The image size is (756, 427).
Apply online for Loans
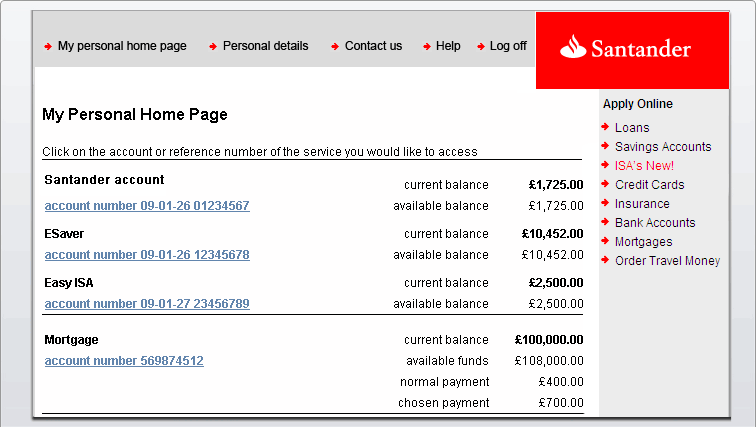(x=632, y=128)
